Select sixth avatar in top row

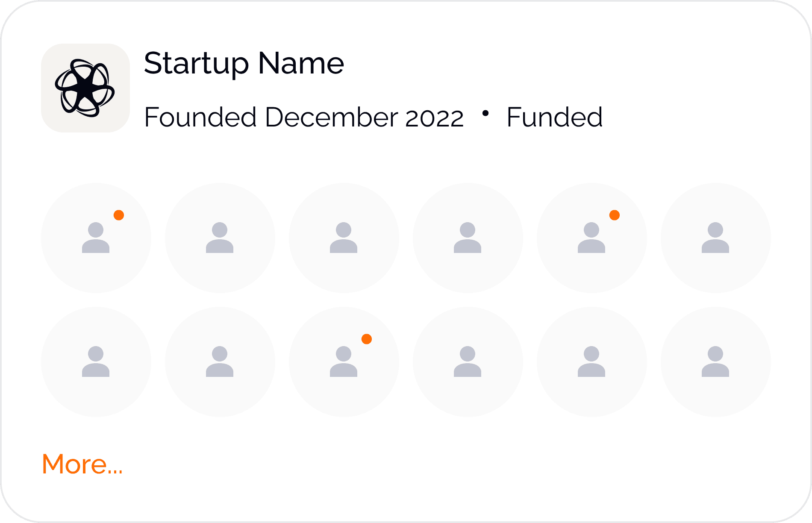pos(716,238)
